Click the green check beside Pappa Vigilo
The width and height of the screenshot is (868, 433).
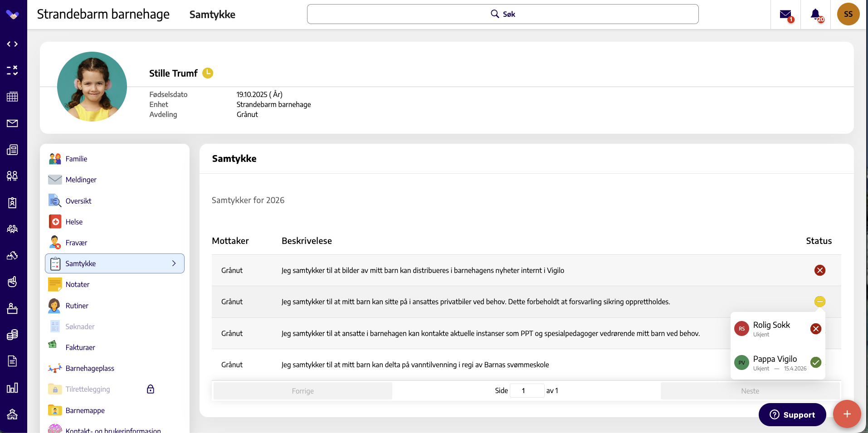click(815, 362)
